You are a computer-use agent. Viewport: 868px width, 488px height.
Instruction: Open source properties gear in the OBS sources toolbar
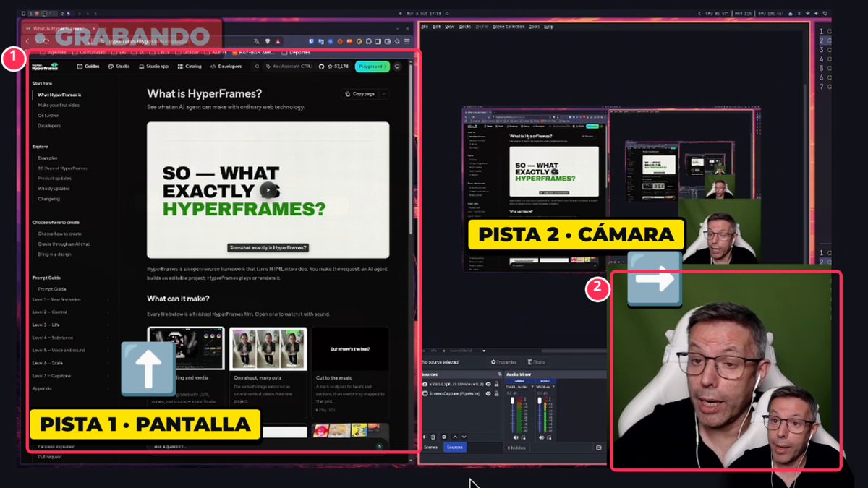[444, 437]
